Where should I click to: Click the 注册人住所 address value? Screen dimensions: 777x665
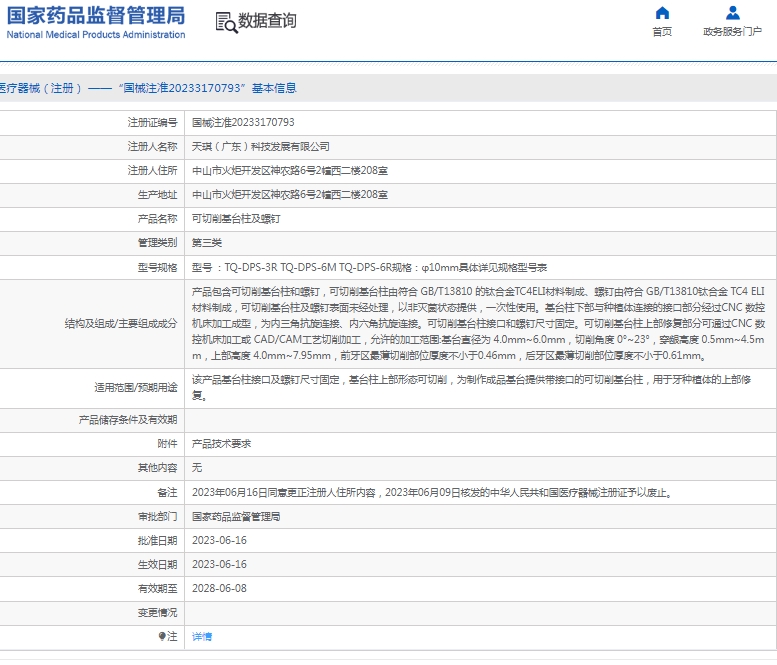pyautogui.click(x=290, y=171)
